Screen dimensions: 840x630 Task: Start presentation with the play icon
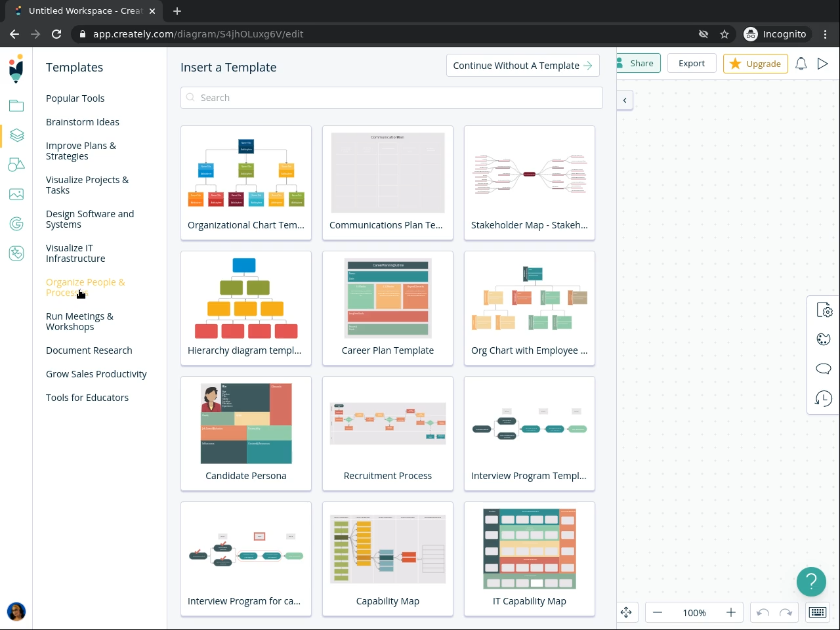(823, 64)
